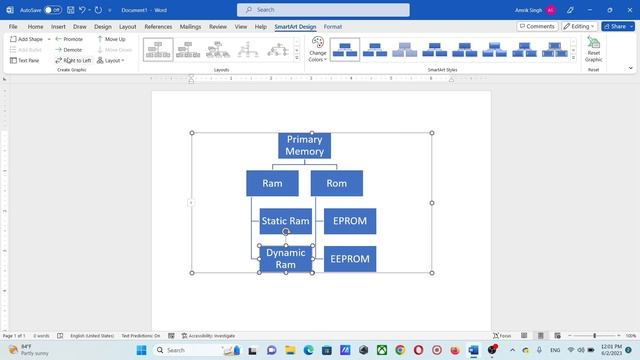Switch to the Design tab
Viewport: 640px width, 360px height.
point(103,27)
